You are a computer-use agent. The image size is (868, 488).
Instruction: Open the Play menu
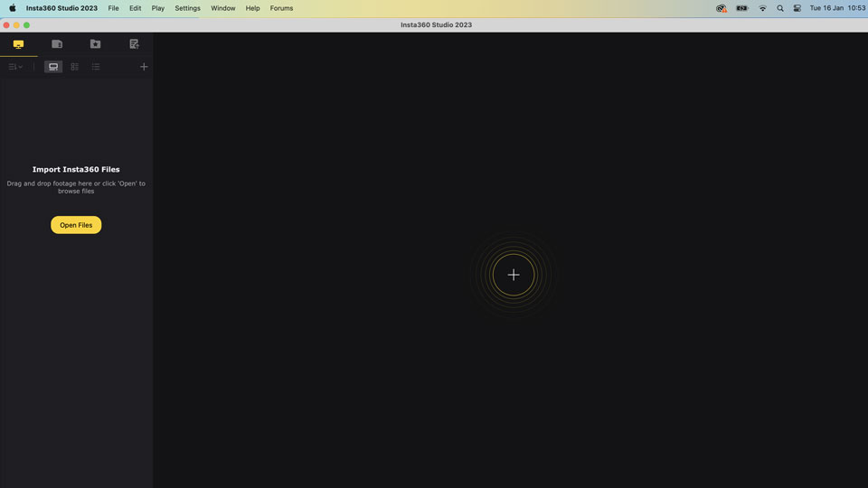[x=157, y=8]
